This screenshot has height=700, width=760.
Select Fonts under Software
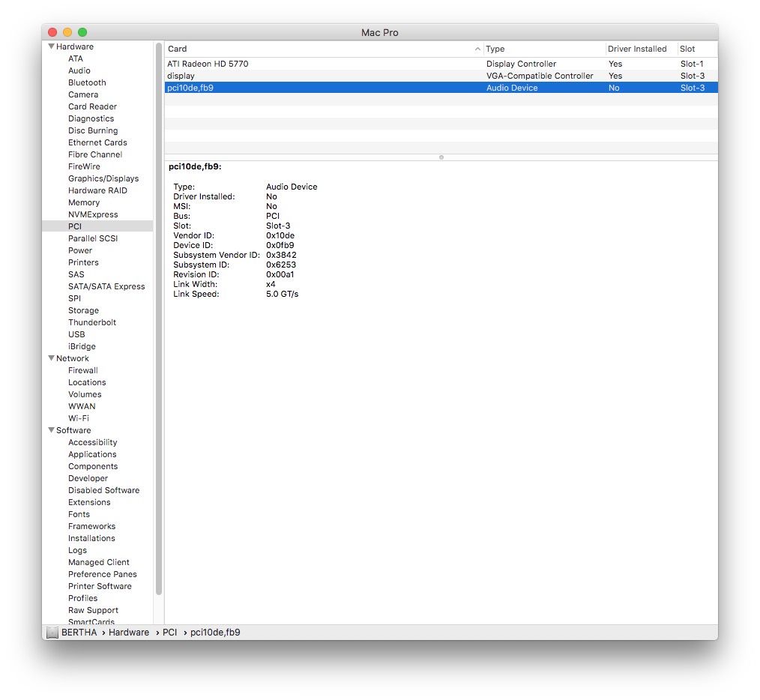pos(79,514)
